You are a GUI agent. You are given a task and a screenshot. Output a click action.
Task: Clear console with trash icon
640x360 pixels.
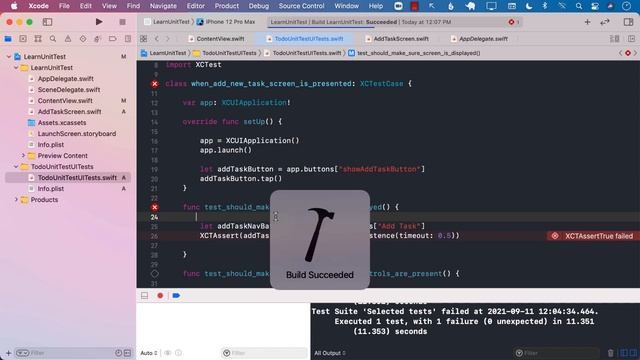click(x=611, y=353)
